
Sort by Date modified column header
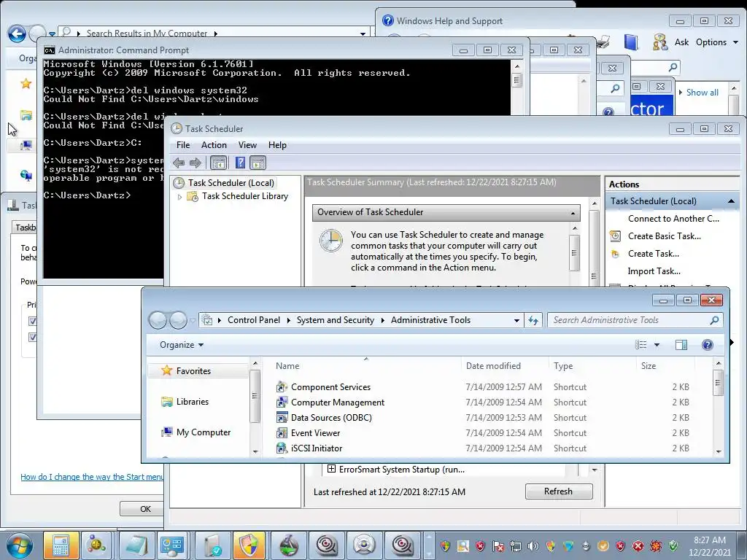(504, 366)
